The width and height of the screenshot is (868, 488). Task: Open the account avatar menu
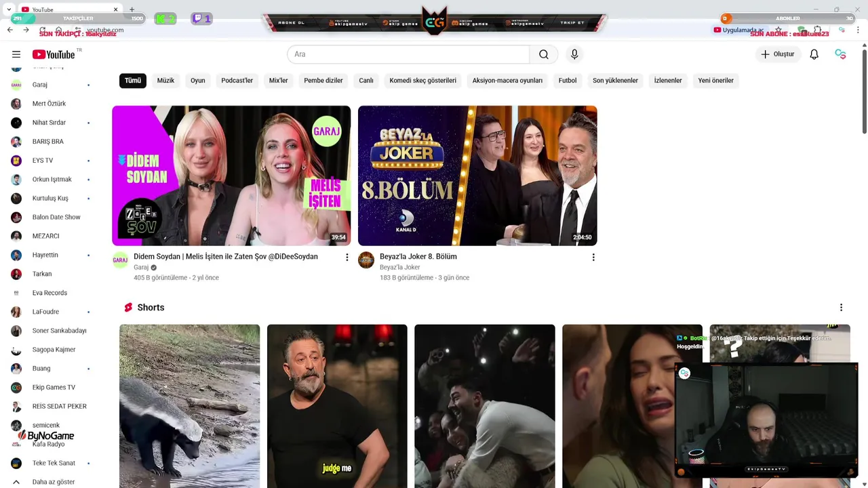[x=841, y=54]
